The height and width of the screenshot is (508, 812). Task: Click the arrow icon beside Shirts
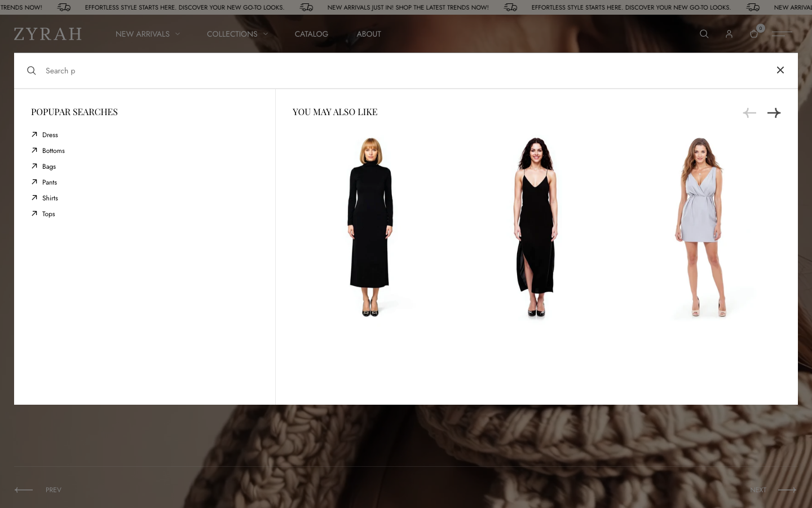tap(34, 198)
